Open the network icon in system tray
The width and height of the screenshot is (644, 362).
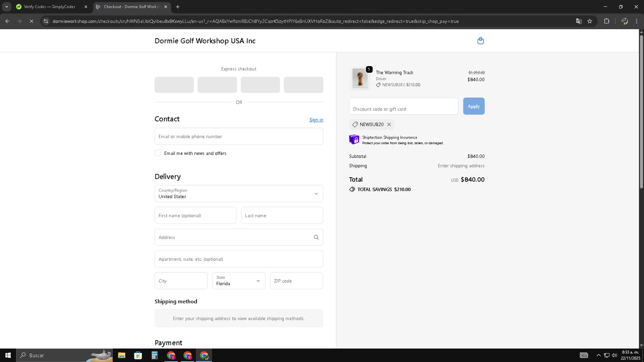coord(607,355)
